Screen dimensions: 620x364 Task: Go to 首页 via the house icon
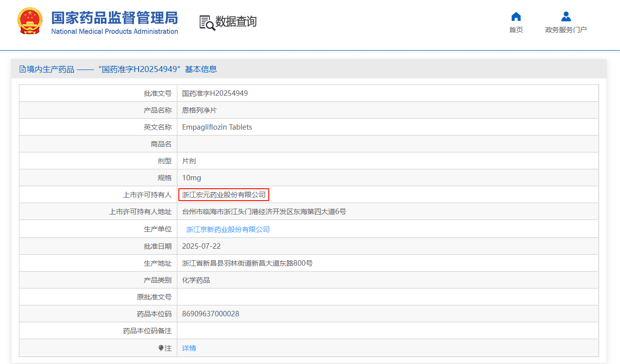pyautogui.click(x=516, y=16)
